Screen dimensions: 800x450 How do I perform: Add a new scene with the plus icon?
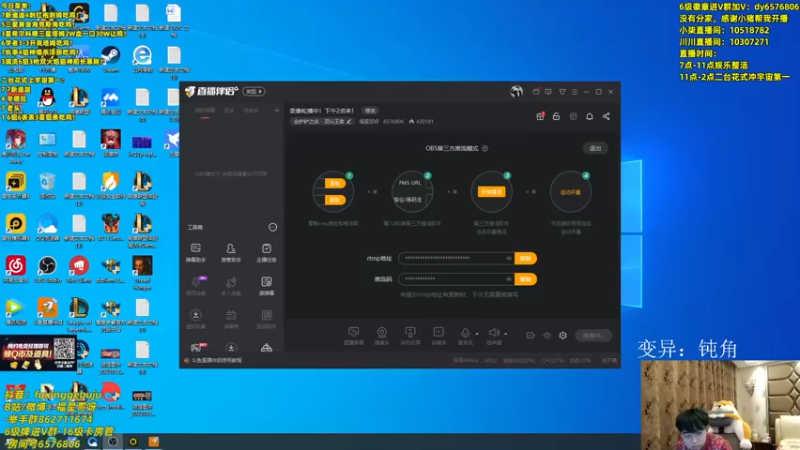tap(277, 110)
